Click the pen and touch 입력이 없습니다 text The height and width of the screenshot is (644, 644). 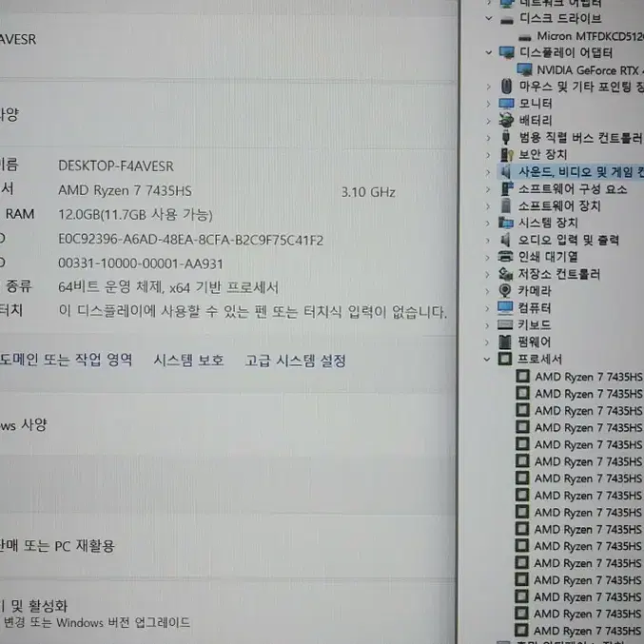(x=253, y=312)
